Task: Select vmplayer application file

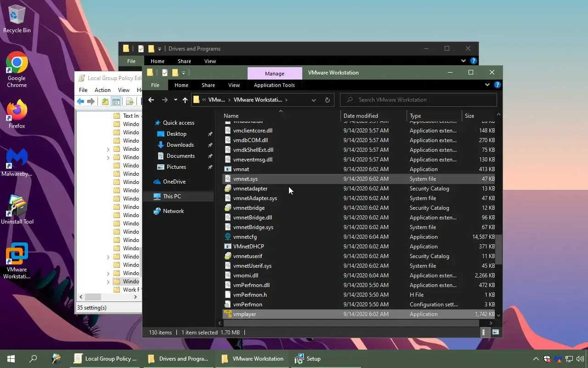Action: click(x=359, y=314)
